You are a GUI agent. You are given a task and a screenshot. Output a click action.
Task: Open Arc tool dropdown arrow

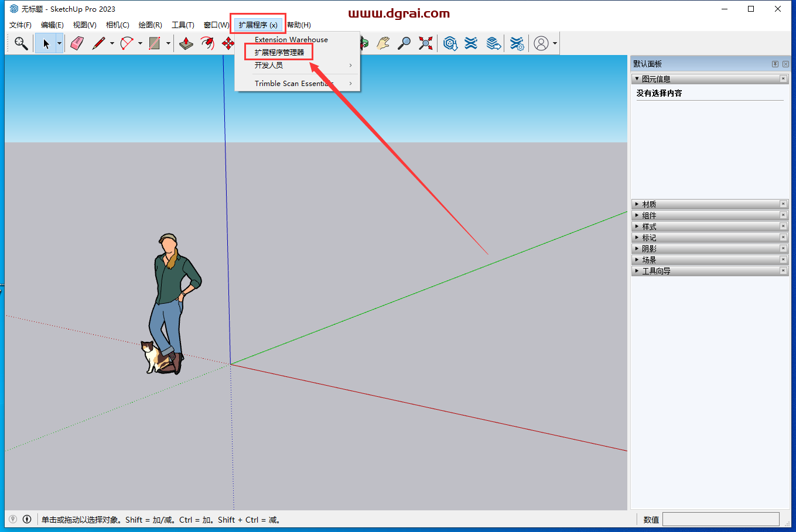pyautogui.click(x=140, y=43)
